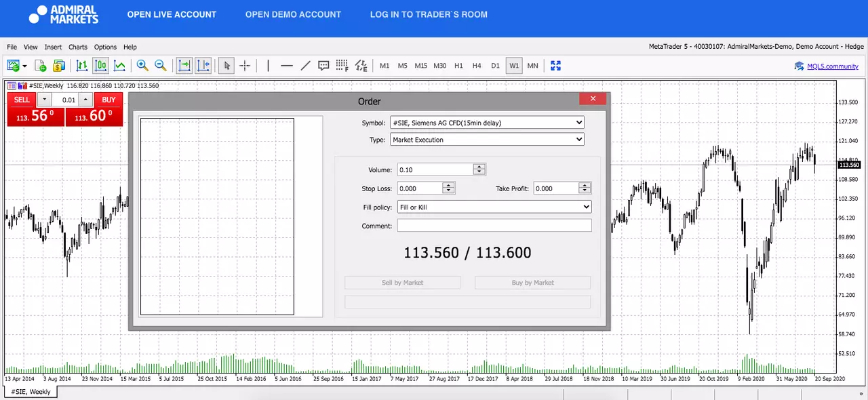
Task: Switch to bar chart view
Action: 82,66
